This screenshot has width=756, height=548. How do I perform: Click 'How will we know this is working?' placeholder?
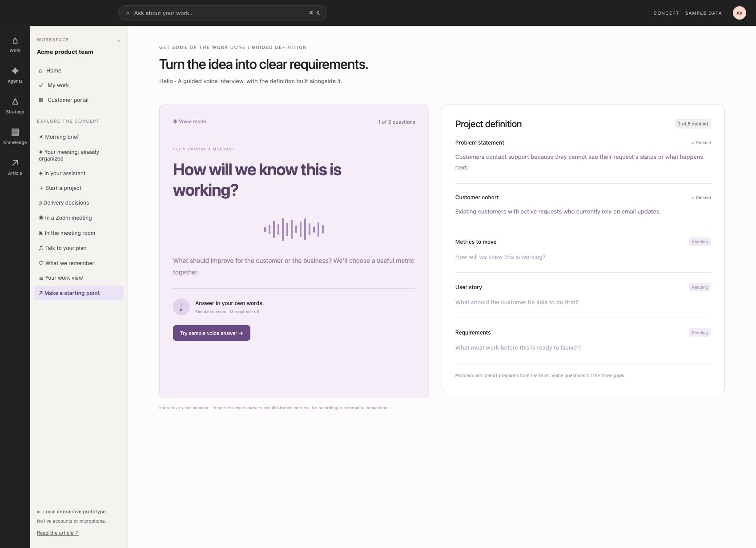[500, 257]
